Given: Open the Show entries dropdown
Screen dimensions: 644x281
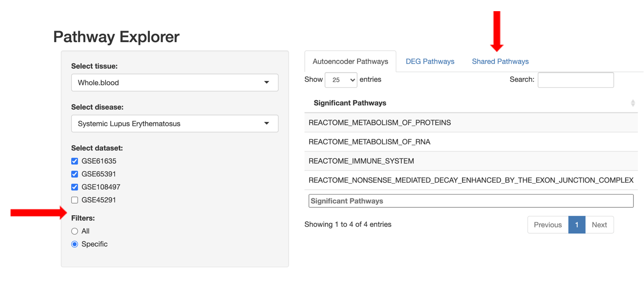Looking at the screenshot, I should coord(341,80).
